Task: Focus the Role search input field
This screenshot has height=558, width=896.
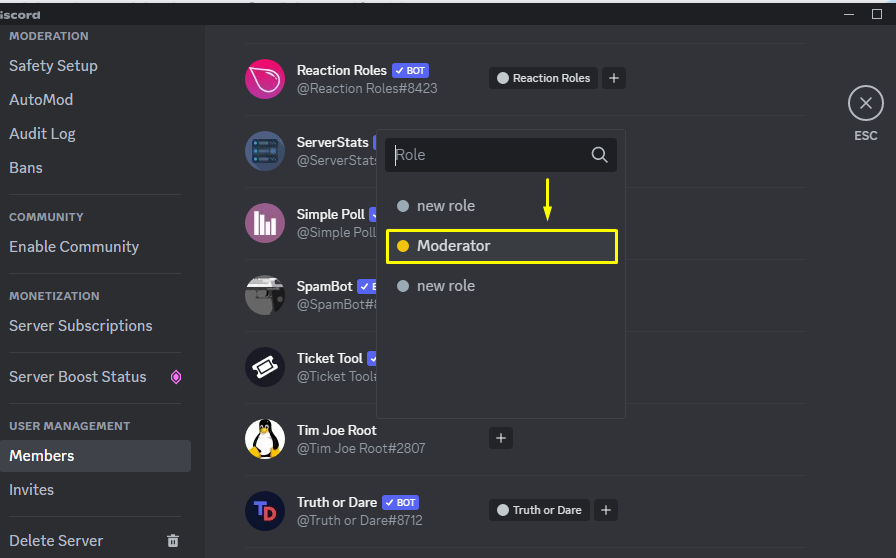Action: (x=501, y=155)
